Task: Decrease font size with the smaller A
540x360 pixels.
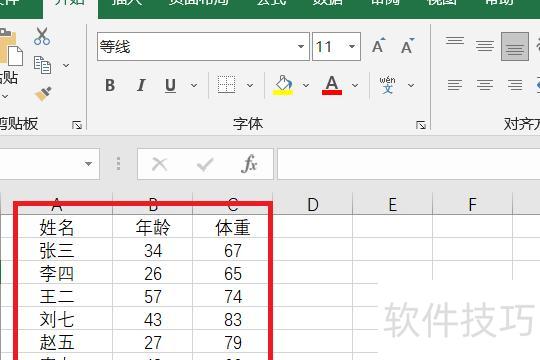Action: (408, 46)
